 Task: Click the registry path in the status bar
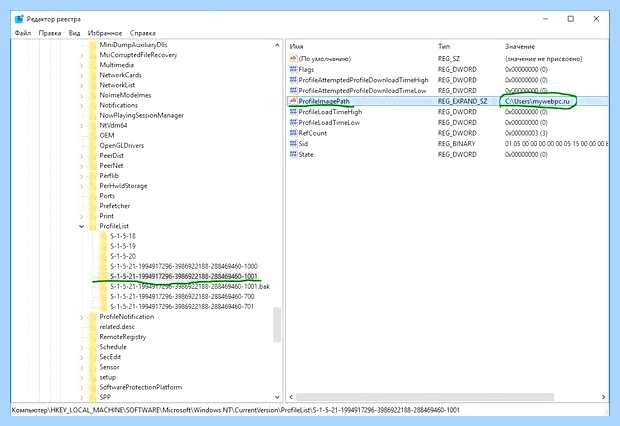[x=236, y=410]
